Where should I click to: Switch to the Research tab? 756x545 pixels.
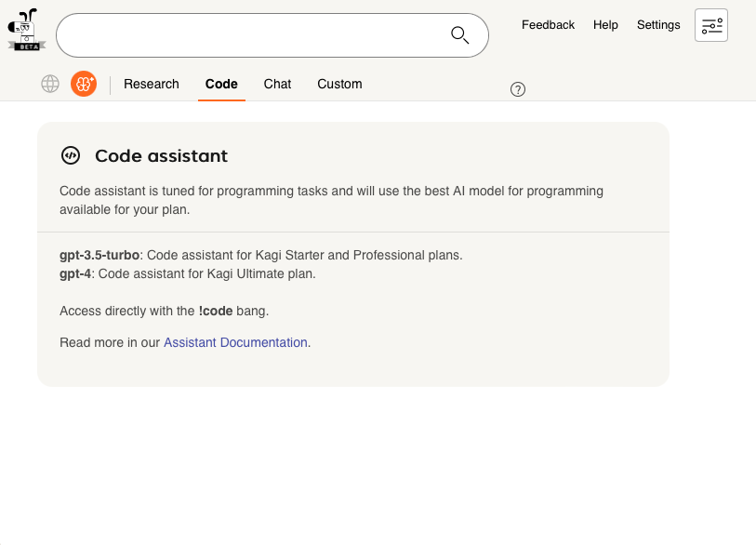(x=151, y=84)
